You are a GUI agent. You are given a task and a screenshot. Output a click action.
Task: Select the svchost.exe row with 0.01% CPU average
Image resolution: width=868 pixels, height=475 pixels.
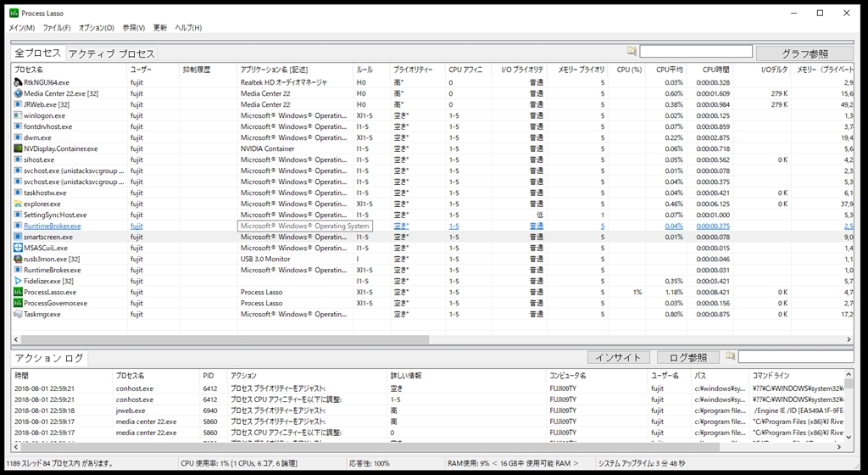431,170
